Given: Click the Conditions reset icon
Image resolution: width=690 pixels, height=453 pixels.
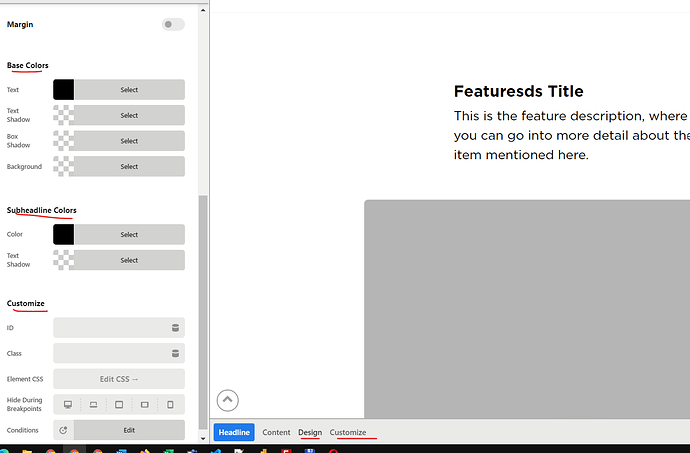Looking at the screenshot, I should click(x=63, y=430).
